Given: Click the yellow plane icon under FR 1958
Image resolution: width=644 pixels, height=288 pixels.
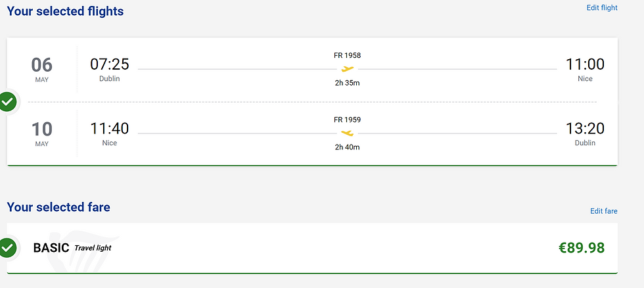Looking at the screenshot, I should [x=347, y=68].
